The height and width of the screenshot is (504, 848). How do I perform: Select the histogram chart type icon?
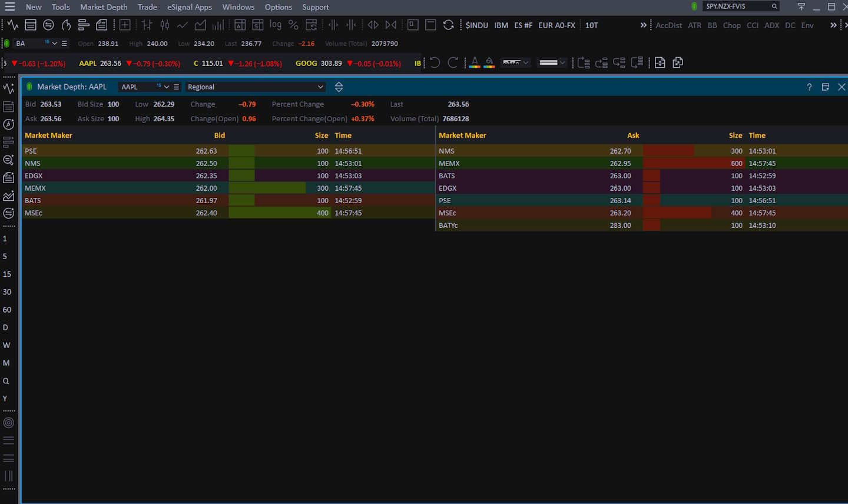[x=218, y=25]
